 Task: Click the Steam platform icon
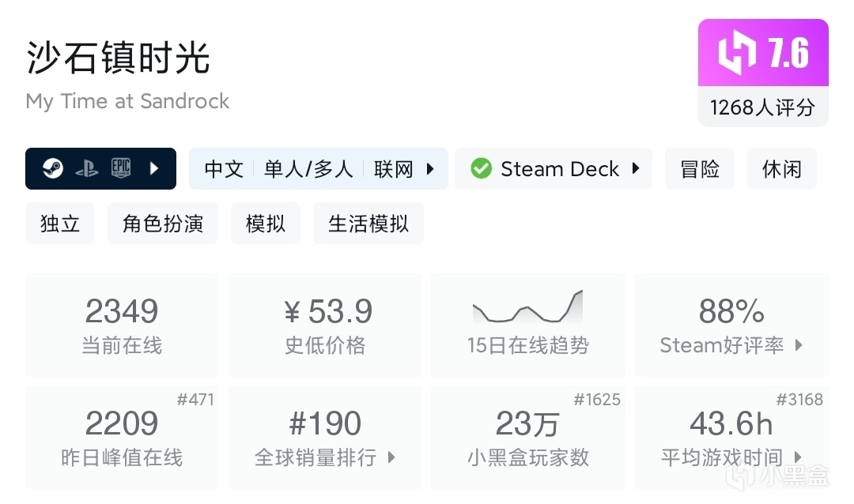click(x=53, y=168)
